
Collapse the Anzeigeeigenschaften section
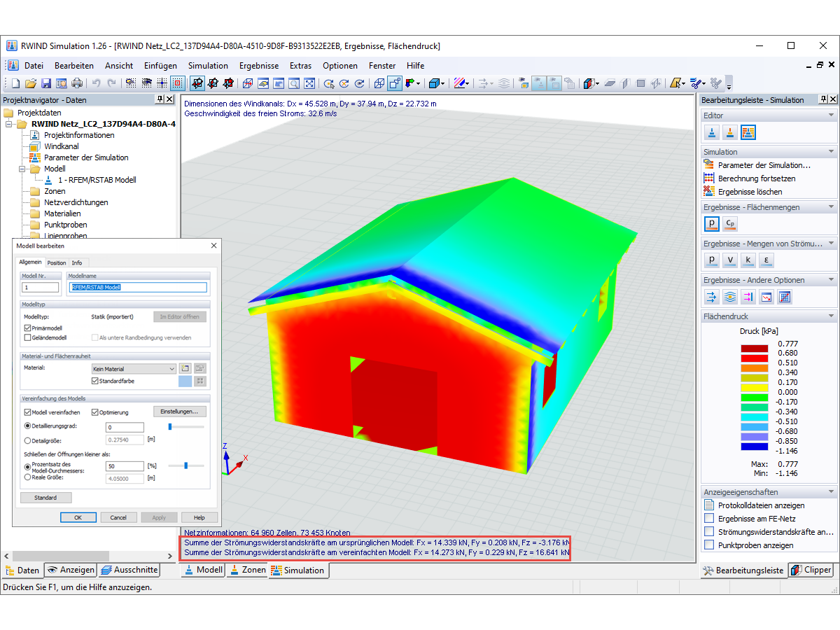pos(831,491)
